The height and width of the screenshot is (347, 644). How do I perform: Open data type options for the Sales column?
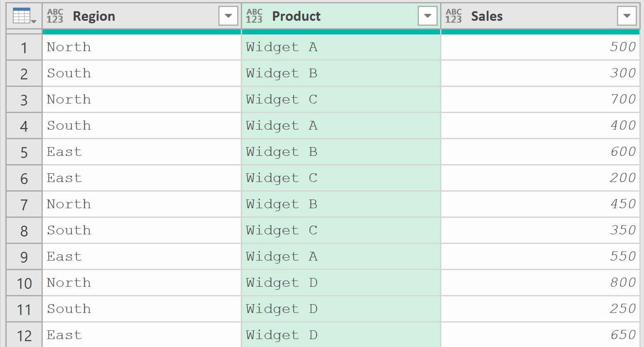(453, 15)
